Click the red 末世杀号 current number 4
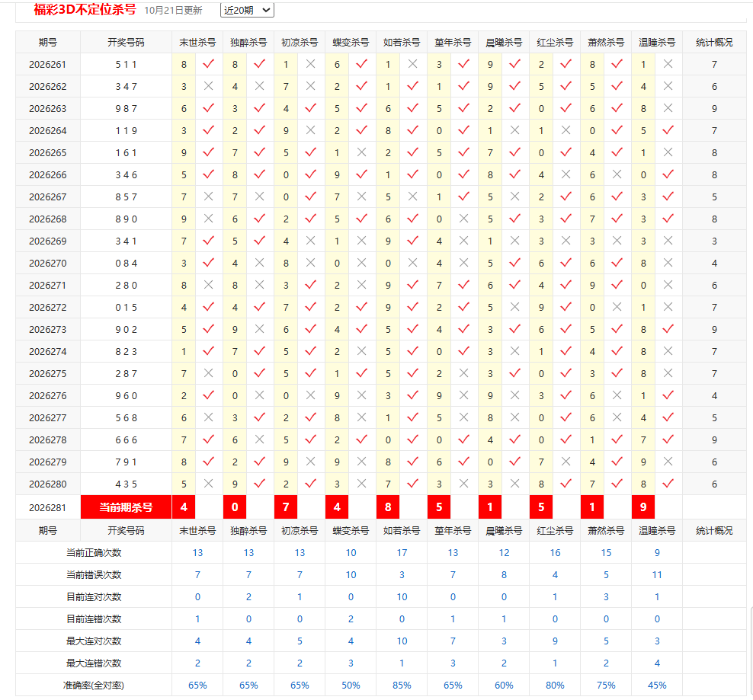This screenshot has height=700, width=753. (184, 507)
